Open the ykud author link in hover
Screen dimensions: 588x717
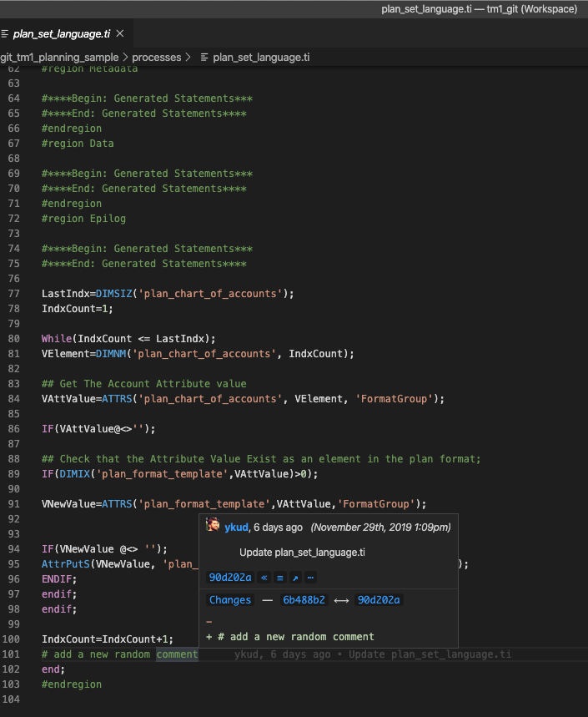coord(236,528)
